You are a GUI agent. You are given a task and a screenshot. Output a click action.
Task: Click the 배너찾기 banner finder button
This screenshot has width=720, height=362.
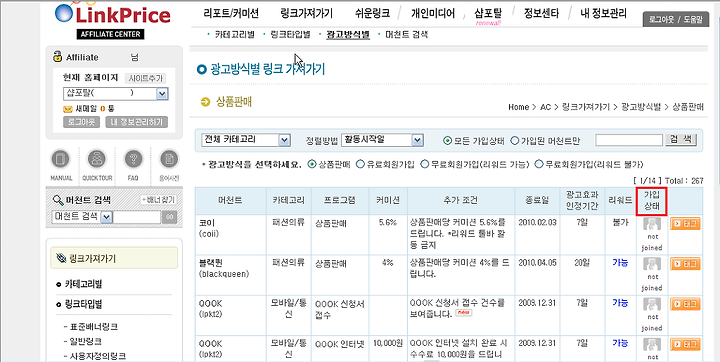pyautogui.click(x=158, y=200)
